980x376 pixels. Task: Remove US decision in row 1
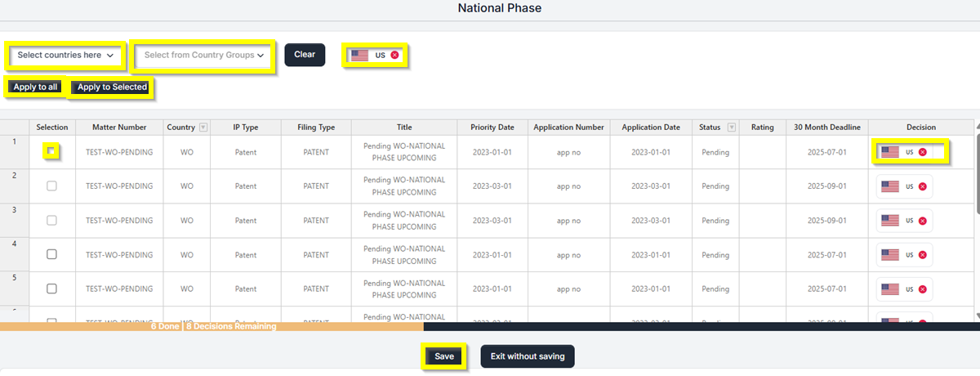922,152
